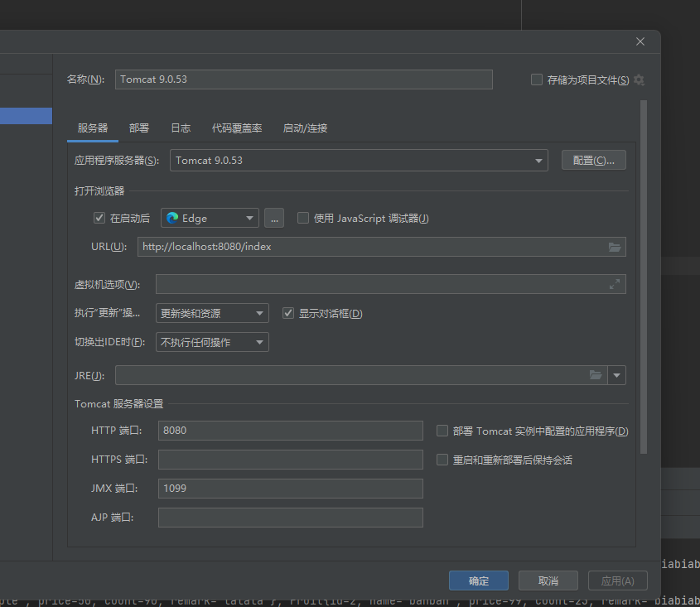Uncheck the 显示对话框 checkbox
Screen dimensions: 700x607
click(288, 313)
